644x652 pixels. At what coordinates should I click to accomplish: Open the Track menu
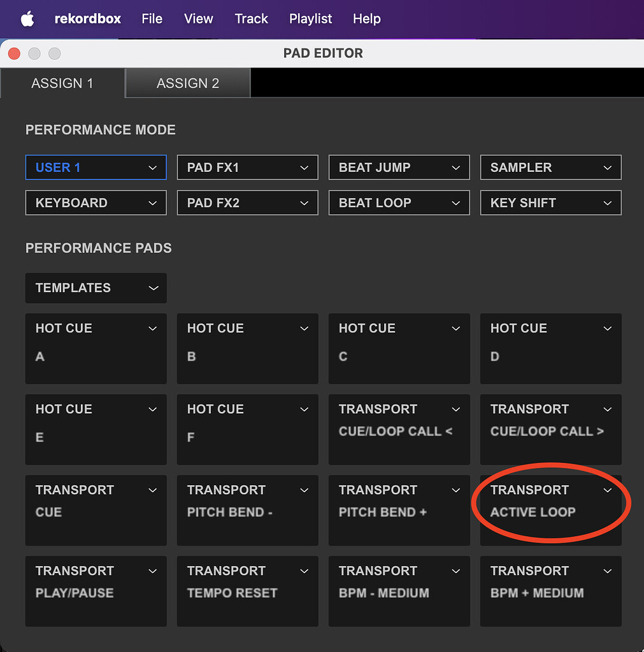point(251,18)
